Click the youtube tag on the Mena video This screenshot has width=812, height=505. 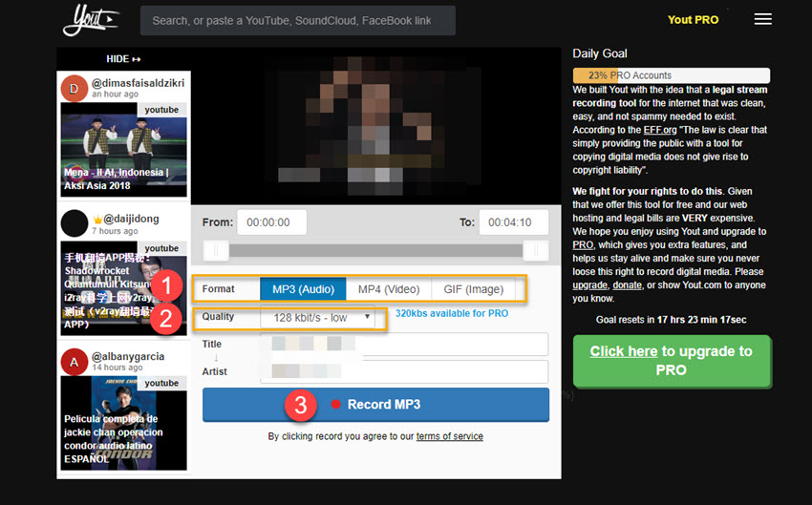tap(161, 110)
